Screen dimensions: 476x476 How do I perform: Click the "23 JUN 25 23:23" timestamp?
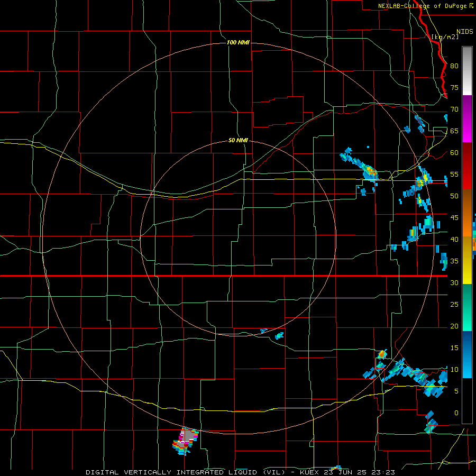(x=361, y=472)
